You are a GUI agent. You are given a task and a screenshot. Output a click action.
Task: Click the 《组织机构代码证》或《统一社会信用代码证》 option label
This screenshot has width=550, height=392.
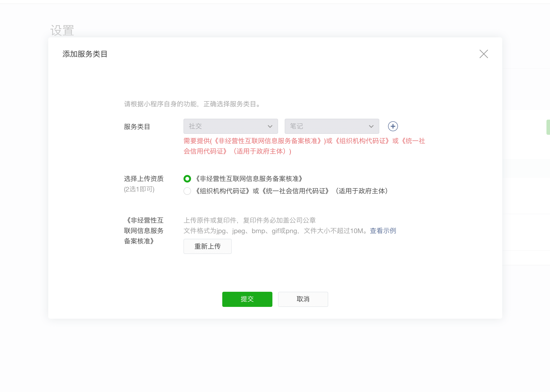click(291, 191)
